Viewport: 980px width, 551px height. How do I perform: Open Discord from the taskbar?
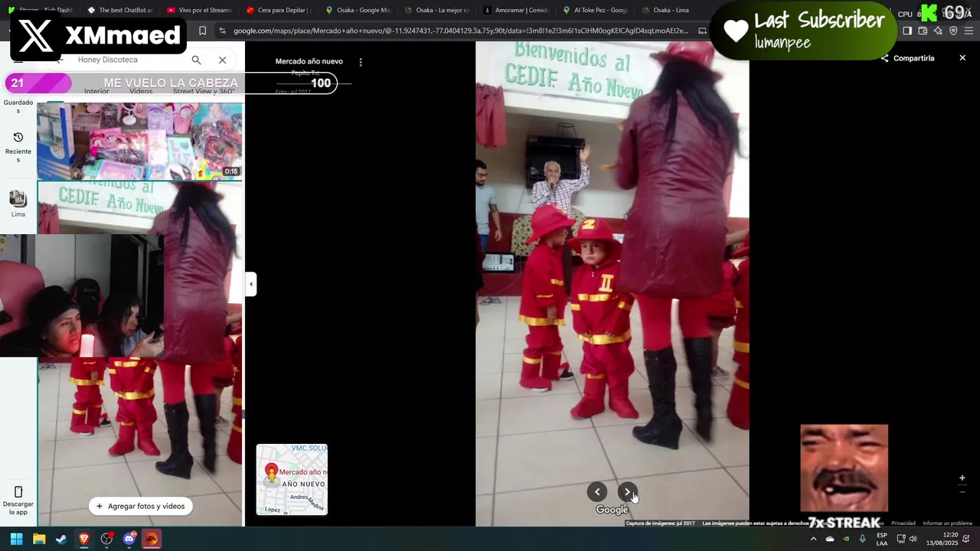(x=129, y=539)
